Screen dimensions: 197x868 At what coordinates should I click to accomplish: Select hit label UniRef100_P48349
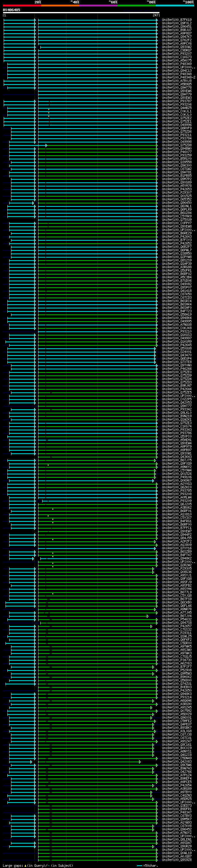[177, 64]
